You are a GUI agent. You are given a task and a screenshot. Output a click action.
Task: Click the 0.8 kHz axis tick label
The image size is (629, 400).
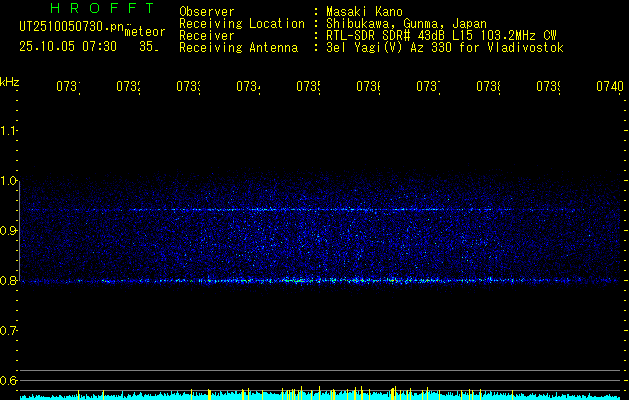[x=9, y=281]
